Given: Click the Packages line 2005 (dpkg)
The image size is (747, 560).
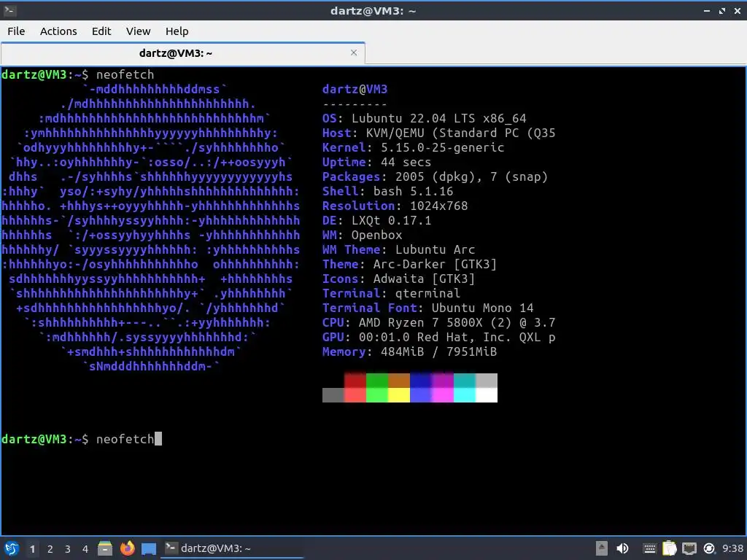Looking at the screenshot, I should [x=435, y=176].
